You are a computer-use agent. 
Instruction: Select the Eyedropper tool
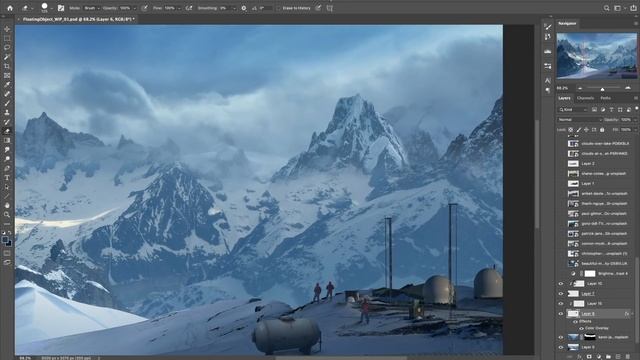(7, 84)
